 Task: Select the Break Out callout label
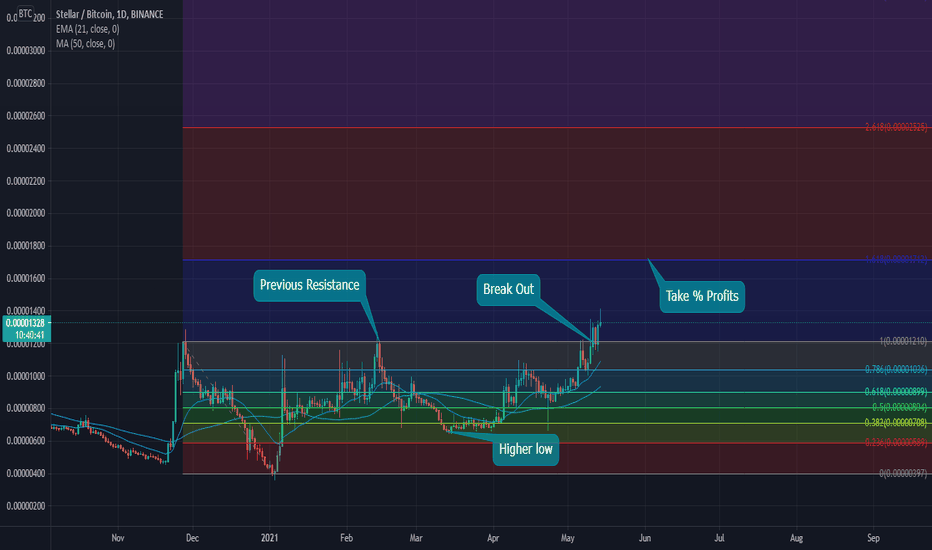pyautogui.click(x=508, y=290)
